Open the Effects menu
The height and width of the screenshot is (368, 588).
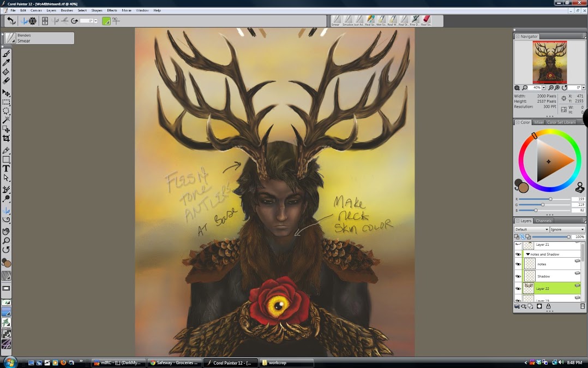point(112,10)
